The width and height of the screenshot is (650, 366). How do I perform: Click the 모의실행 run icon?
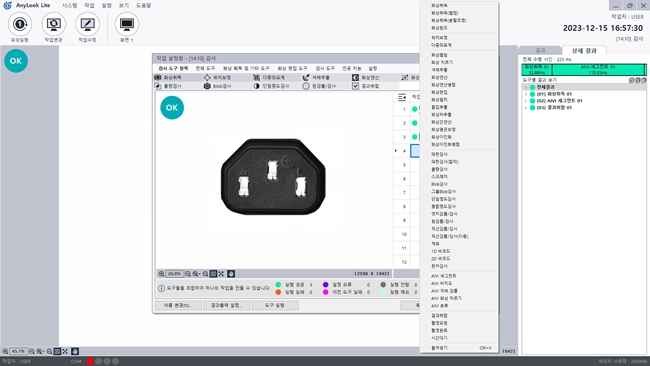pos(19,24)
